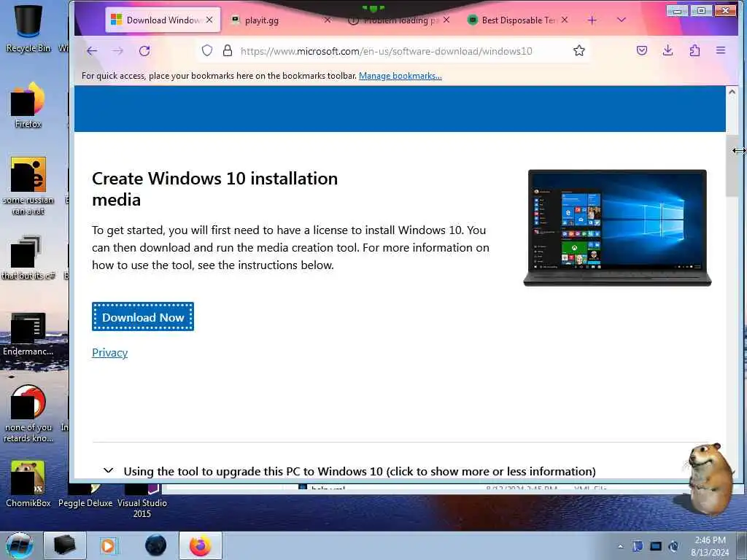The height and width of the screenshot is (560, 747).
Task: Open the extensions puzzle icon
Action: click(x=694, y=50)
